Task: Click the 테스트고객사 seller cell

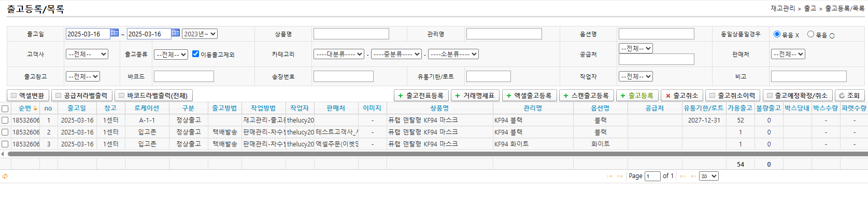Action: tap(336, 132)
